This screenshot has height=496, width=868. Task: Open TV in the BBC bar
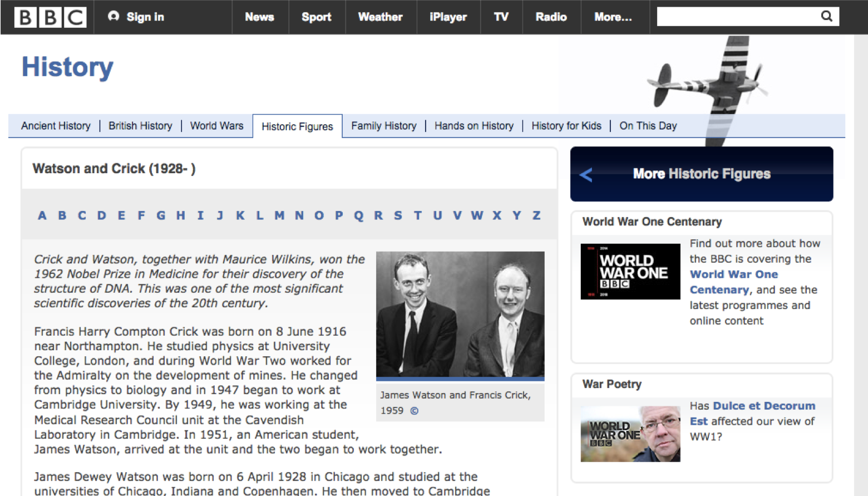(501, 17)
